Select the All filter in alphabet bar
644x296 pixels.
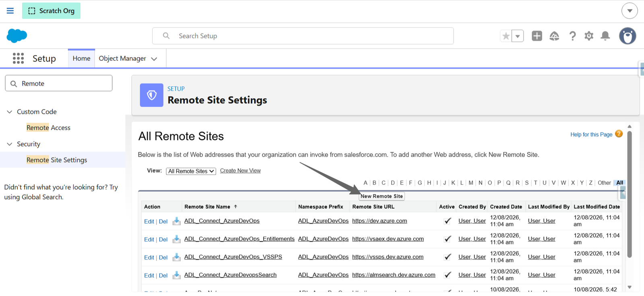click(620, 183)
